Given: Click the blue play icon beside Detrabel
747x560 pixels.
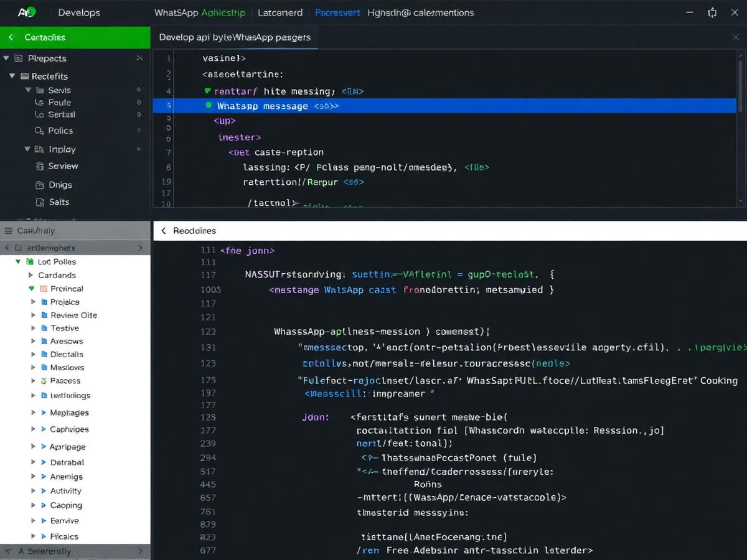Looking at the screenshot, I should point(44,462).
